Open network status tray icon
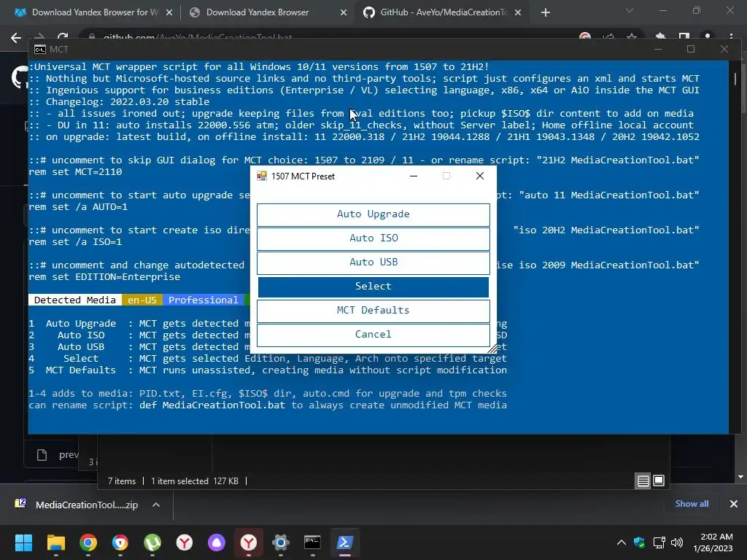747x560 pixels. 659,542
